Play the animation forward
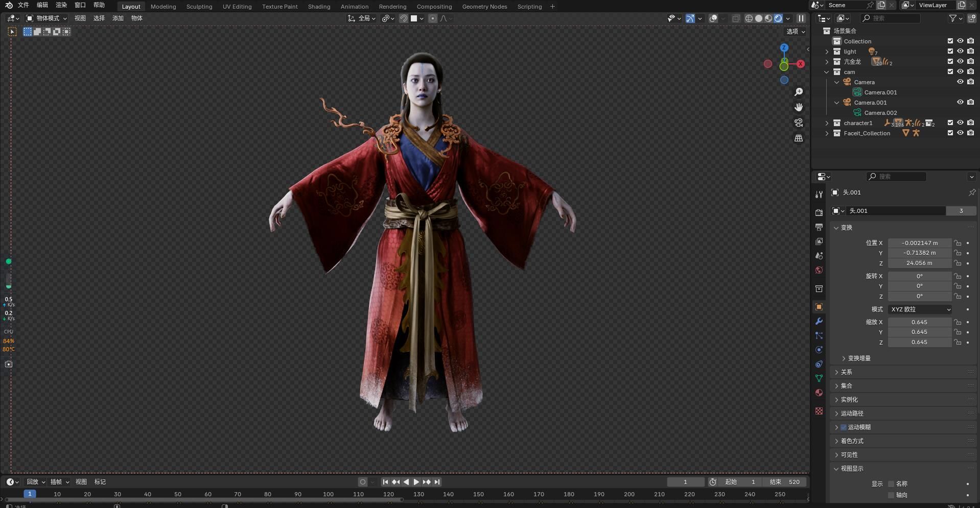Viewport: 980px width, 508px height. tap(416, 482)
